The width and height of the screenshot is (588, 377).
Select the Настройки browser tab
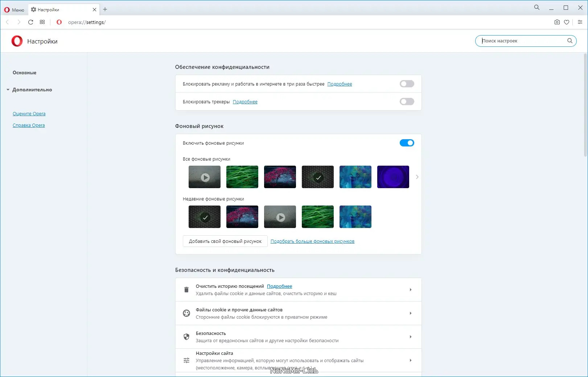coord(48,9)
